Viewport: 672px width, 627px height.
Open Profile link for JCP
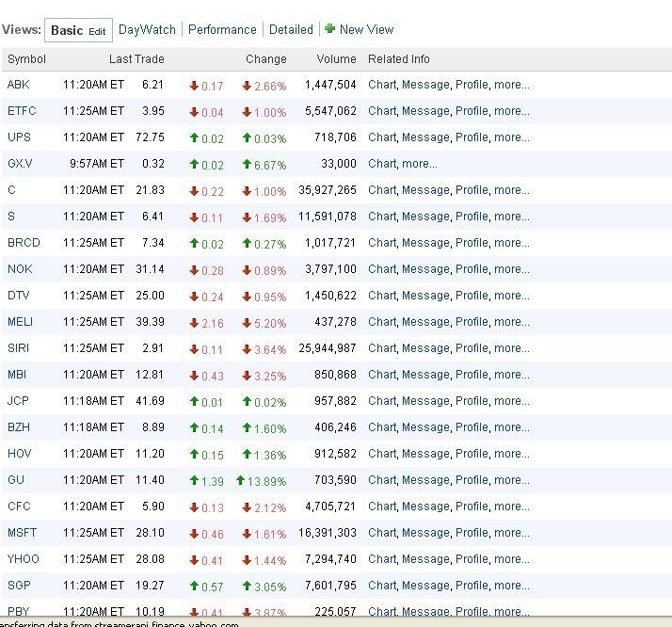point(472,401)
